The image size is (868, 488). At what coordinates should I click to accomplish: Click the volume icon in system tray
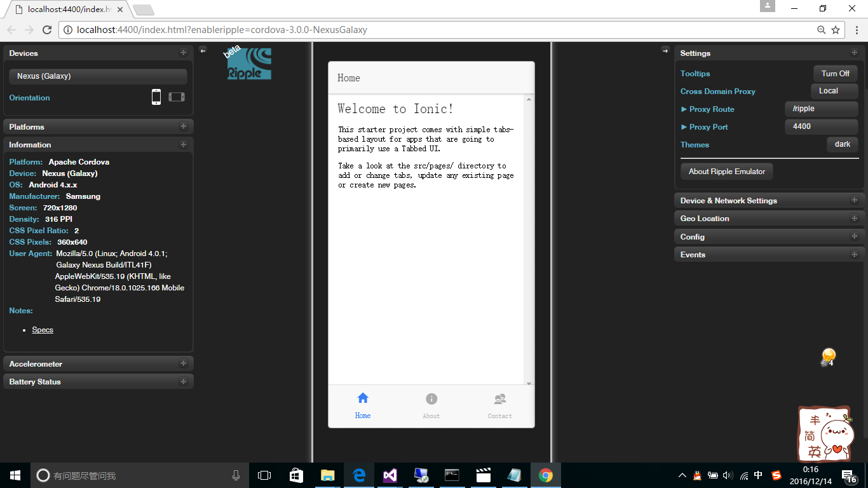click(728, 475)
